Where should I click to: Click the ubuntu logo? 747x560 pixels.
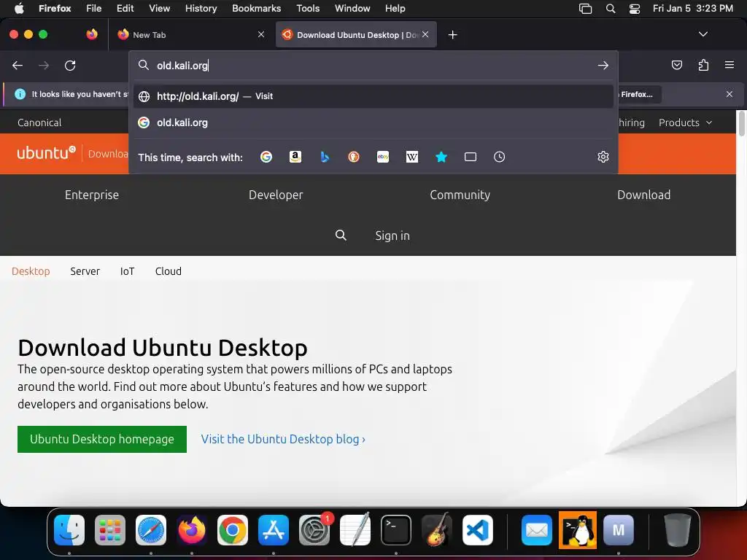point(46,153)
